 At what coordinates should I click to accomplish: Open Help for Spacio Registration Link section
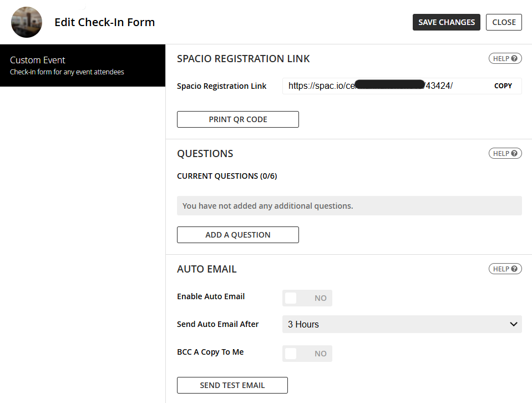(x=504, y=58)
